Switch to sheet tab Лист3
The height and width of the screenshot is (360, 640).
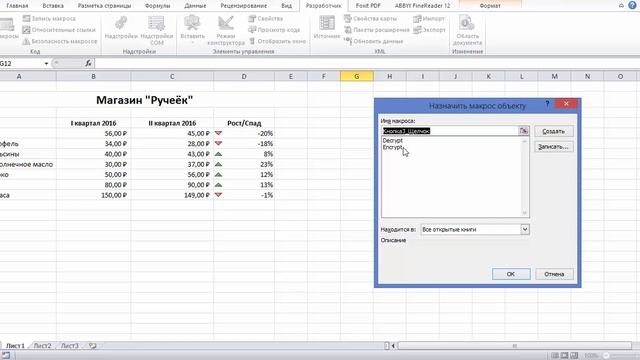(x=69, y=346)
